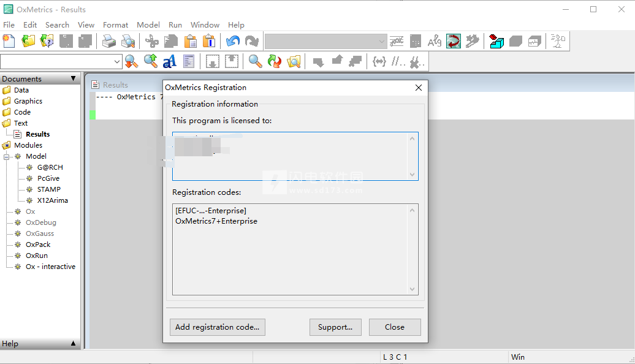Open the Format menu
The height and width of the screenshot is (364, 635).
[115, 25]
